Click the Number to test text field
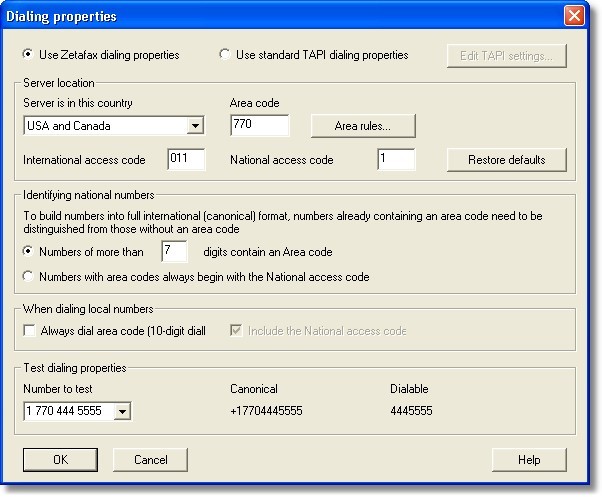The height and width of the screenshot is (497, 602). [x=68, y=411]
